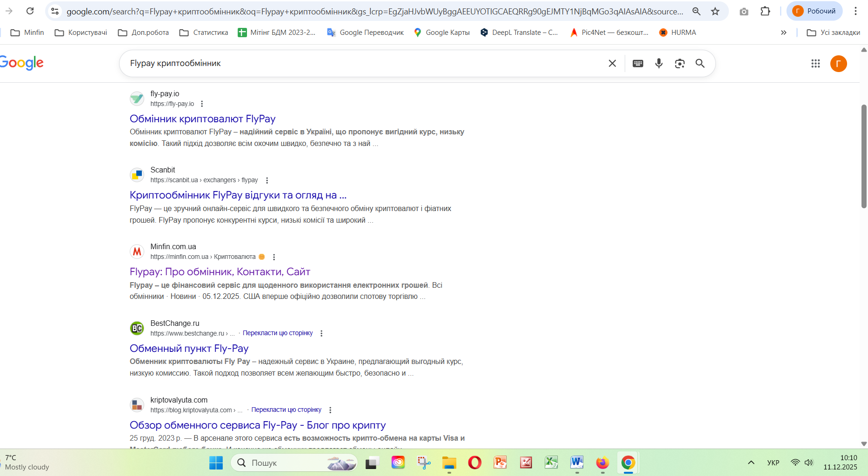This screenshot has height=476, width=868.
Task: Open the Доп.робота bookmark folder
Action: 143,33
